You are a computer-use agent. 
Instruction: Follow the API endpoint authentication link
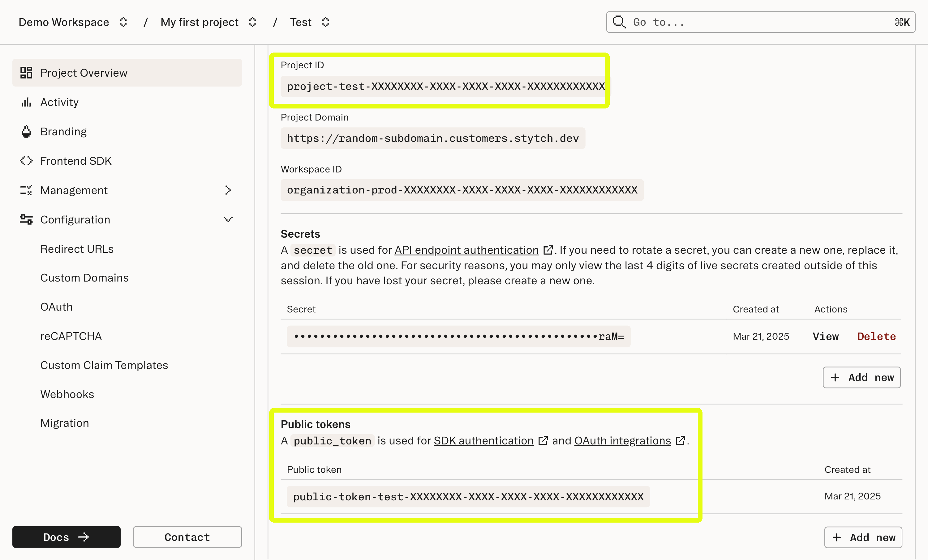(x=466, y=250)
